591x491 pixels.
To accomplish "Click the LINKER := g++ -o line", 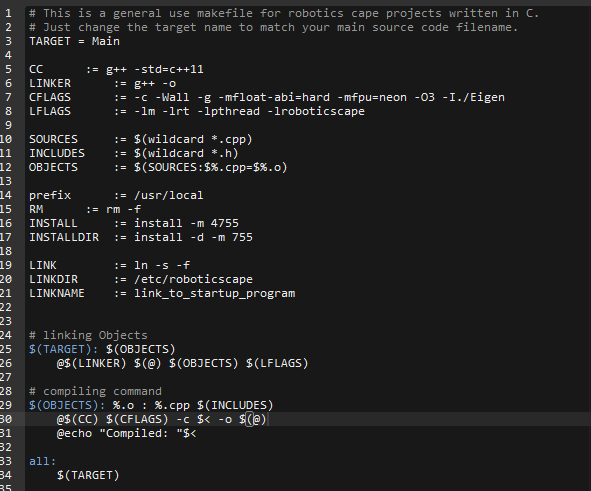I will [x=103, y=83].
